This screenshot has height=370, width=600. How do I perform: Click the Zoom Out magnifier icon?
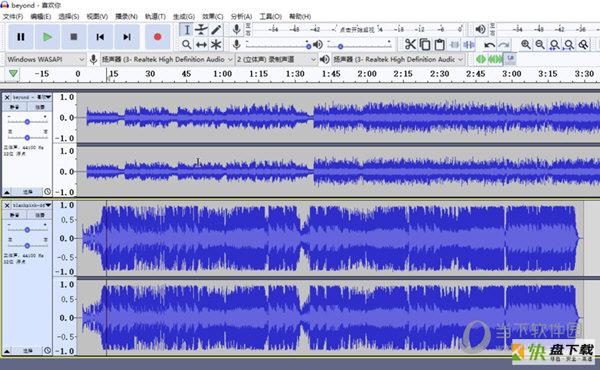540,44
